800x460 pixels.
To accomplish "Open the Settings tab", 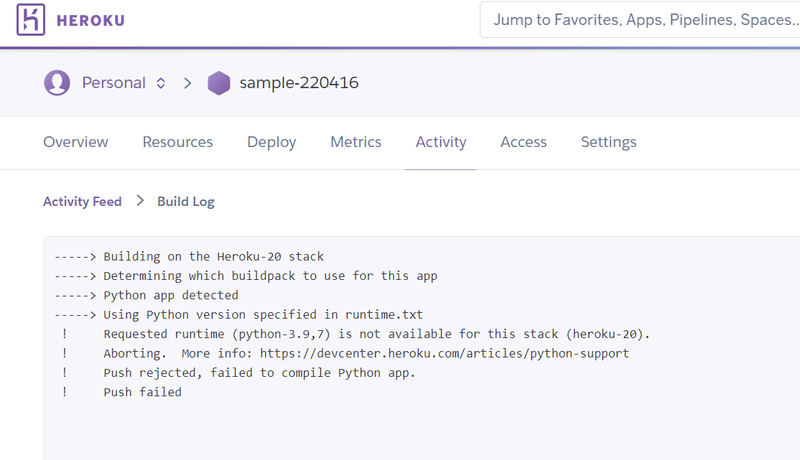I will (x=609, y=142).
